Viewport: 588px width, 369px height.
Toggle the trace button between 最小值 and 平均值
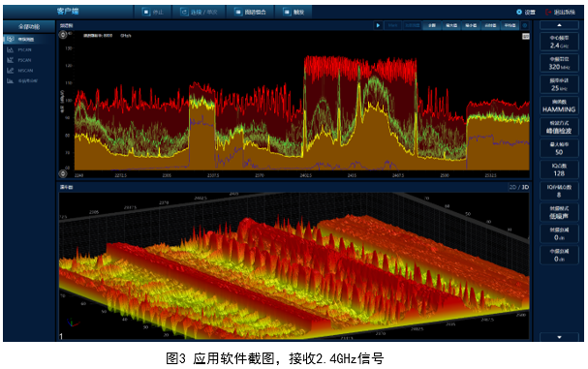pos(490,25)
